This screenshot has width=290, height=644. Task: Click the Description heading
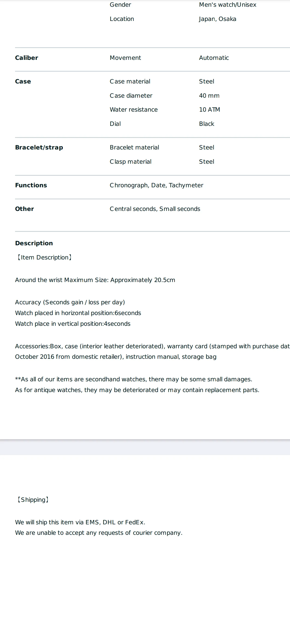(x=34, y=243)
